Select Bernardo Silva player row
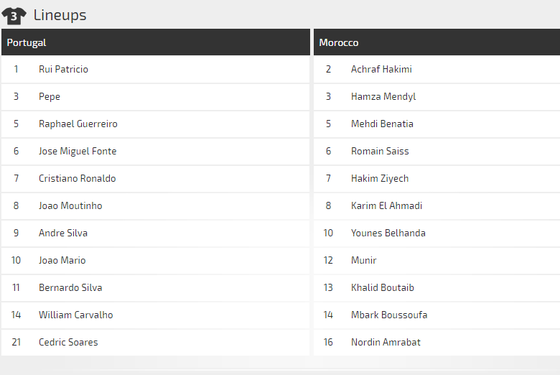 point(155,288)
